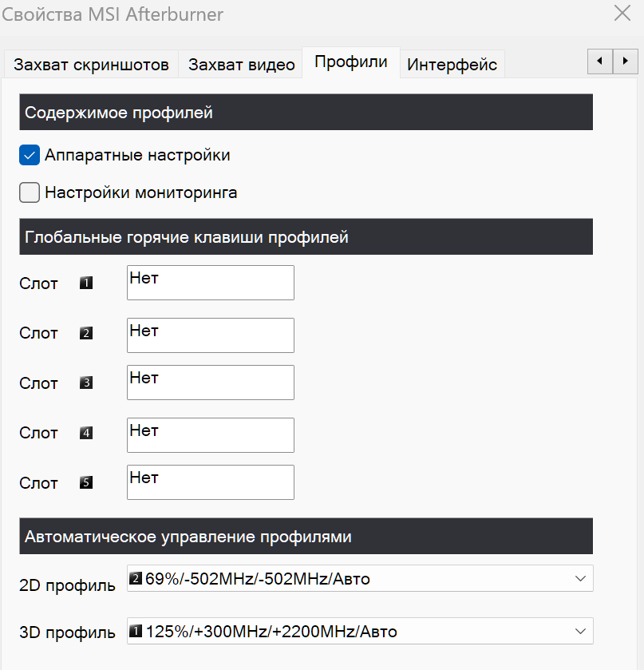Click the Слот 3 hotkey field showing Нет
Viewport: 644px width, 670px height.
point(210,383)
